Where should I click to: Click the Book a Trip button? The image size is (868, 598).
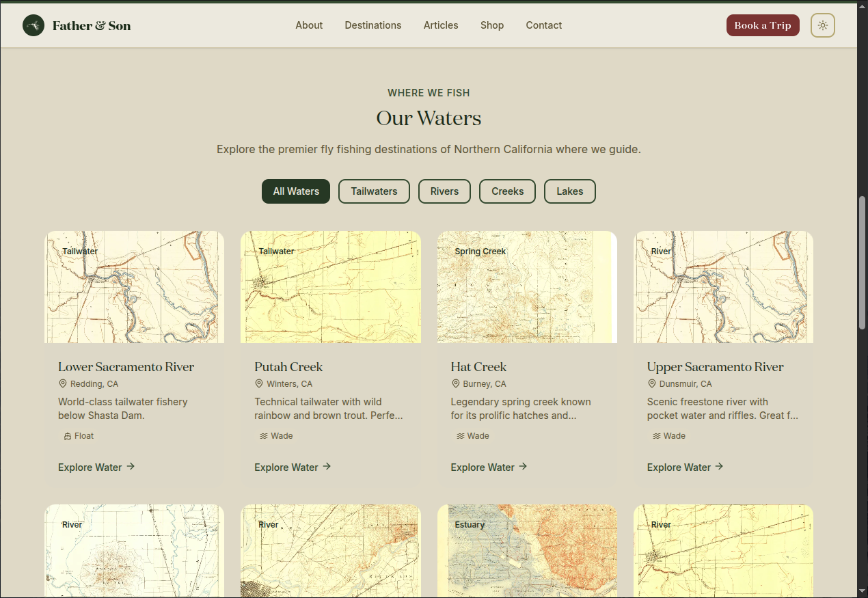[x=763, y=25]
